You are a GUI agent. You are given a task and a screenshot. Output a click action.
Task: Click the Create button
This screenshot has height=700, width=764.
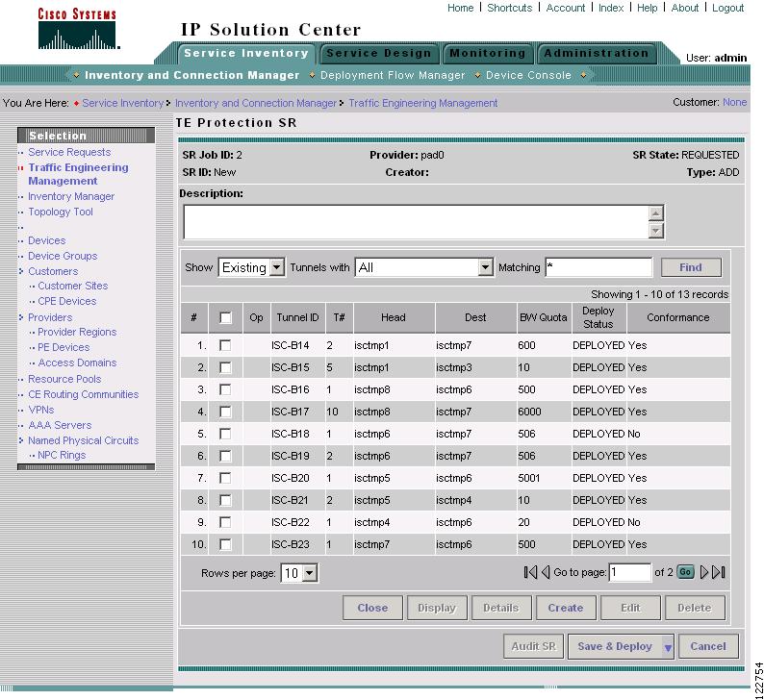pos(566,608)
